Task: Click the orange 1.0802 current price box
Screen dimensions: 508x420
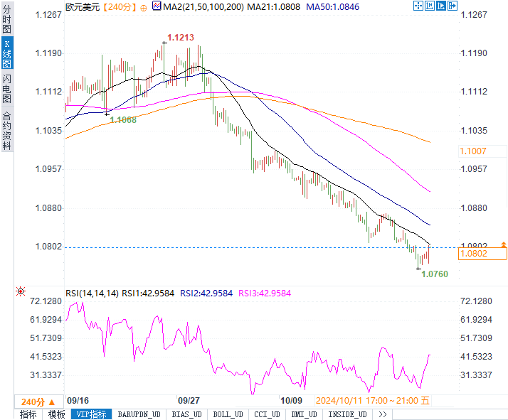Action: [x=482, y=254]
